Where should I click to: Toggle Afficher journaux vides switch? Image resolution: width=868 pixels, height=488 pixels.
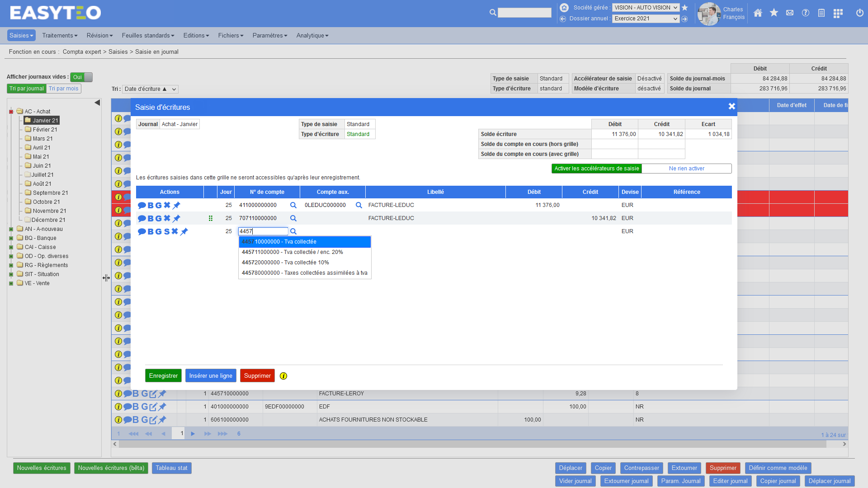click(x=81, y=77)
